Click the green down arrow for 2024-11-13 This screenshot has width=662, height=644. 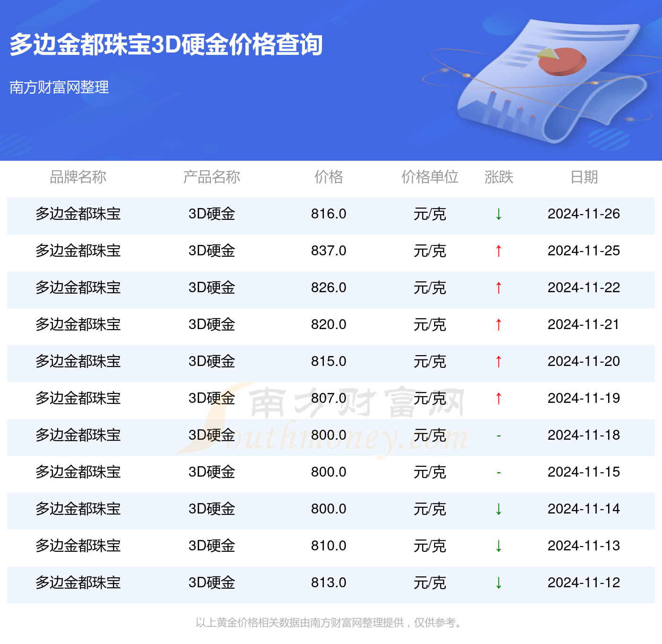(x=498, y=546)
